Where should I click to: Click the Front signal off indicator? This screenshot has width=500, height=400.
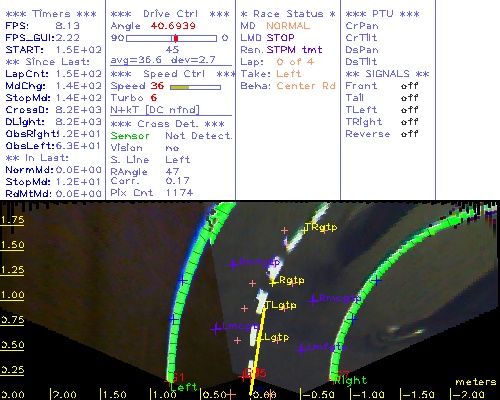(x=410, y=86)
